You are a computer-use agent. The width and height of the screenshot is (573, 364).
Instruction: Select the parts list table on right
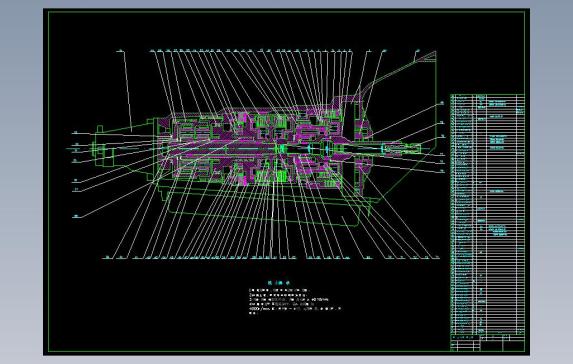(x=487, y=214)
